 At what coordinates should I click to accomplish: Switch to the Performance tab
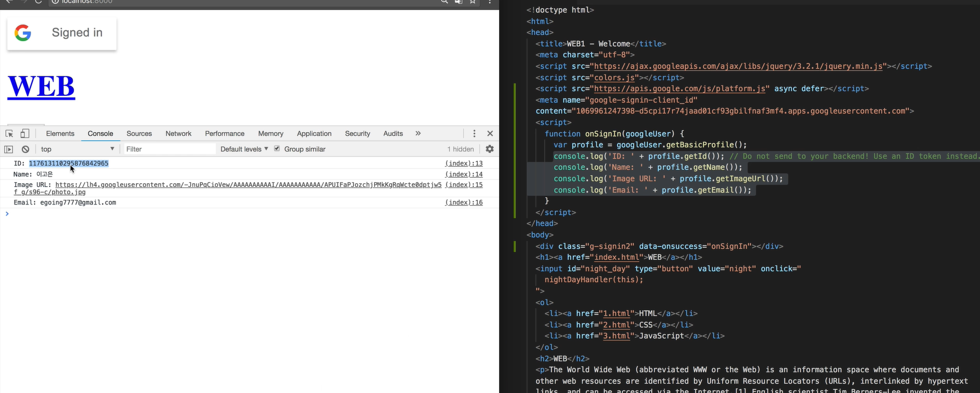tap(225, 134)
